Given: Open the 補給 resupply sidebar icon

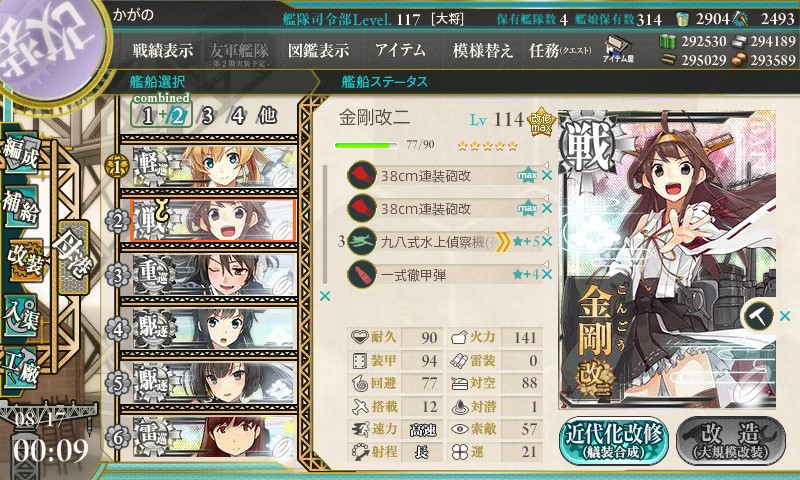Looking at the screenshot, I should click(21, 207).
